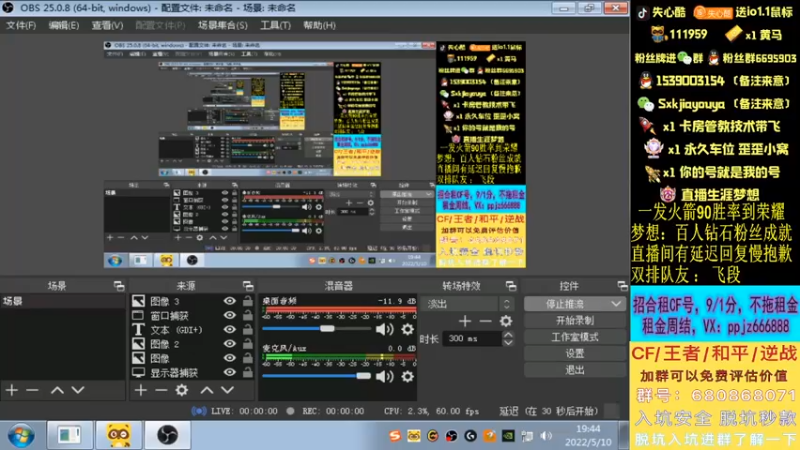Pop out the 控件 dock panel
800x450 pixels.
(622, 286)
